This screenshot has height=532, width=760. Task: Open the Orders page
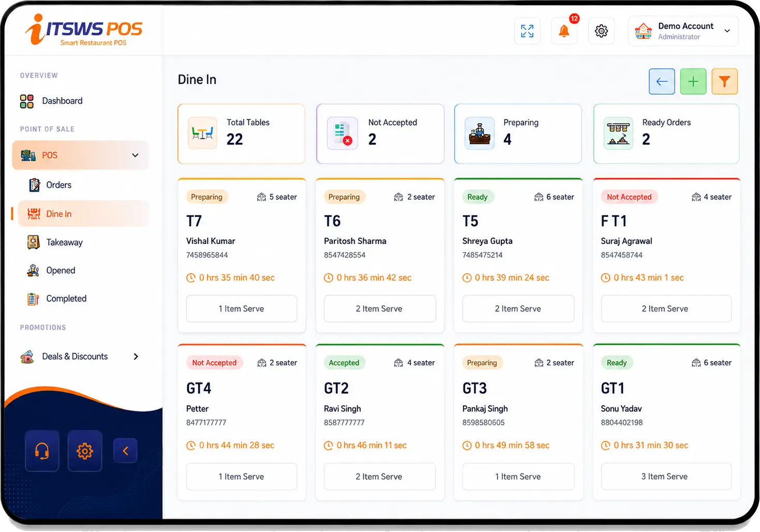58,185
